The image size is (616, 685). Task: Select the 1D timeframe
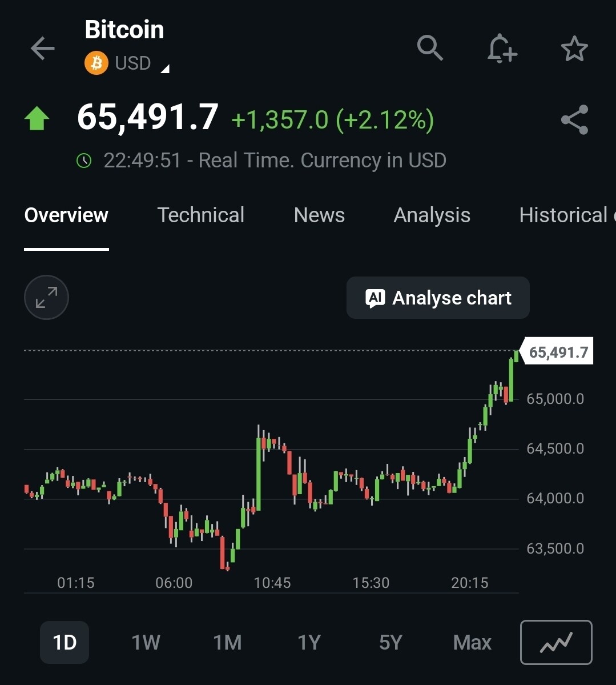tap(65, 642)
